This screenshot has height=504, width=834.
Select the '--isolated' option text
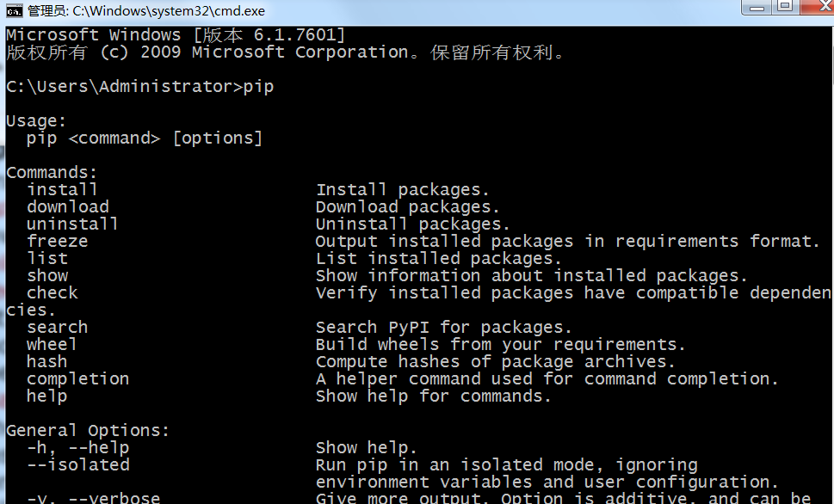[x=77, y=464]
